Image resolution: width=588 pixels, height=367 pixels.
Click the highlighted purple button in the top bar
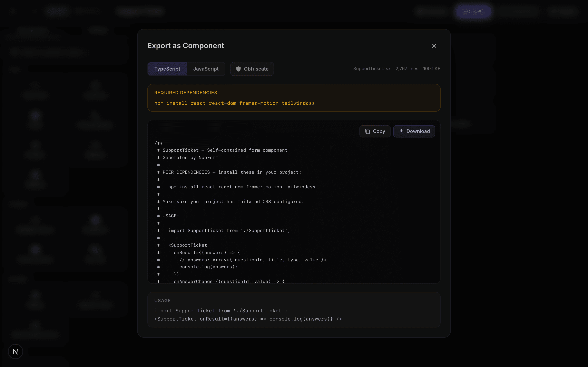[473, 11]
